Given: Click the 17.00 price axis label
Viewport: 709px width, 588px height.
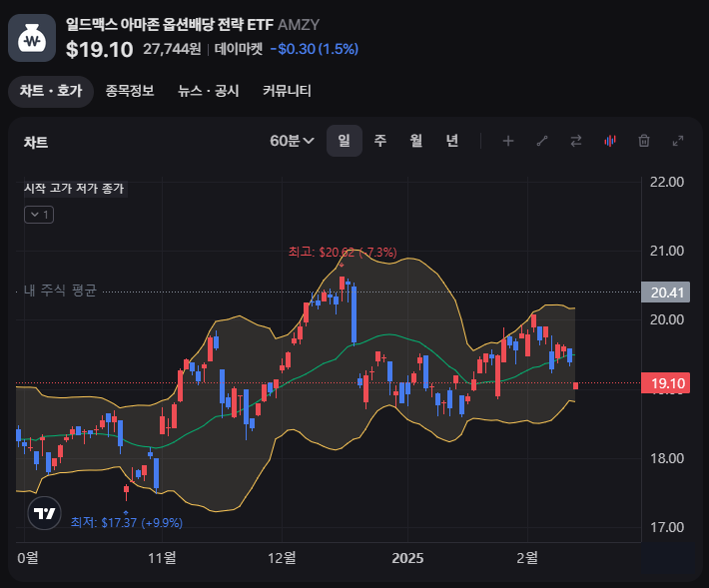Looking at the screenshot, I should tap(667, 527).
